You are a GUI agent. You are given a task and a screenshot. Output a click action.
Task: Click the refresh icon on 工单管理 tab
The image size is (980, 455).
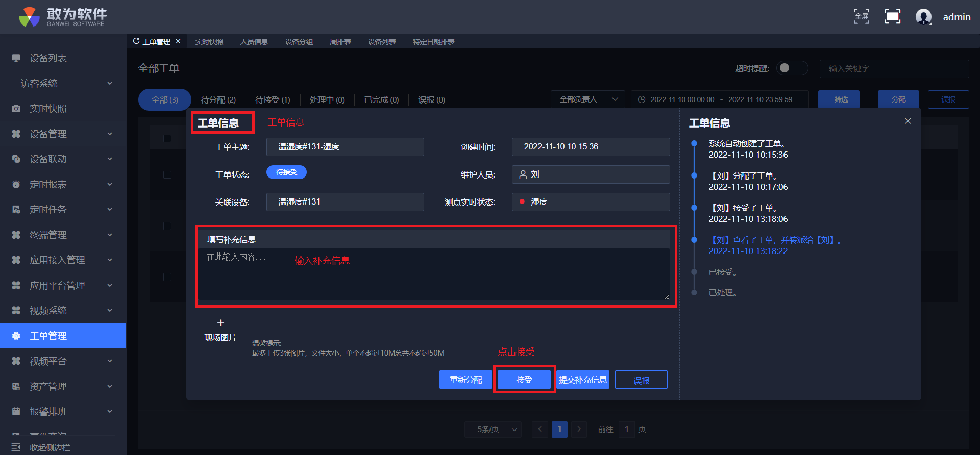pos(136,41)
